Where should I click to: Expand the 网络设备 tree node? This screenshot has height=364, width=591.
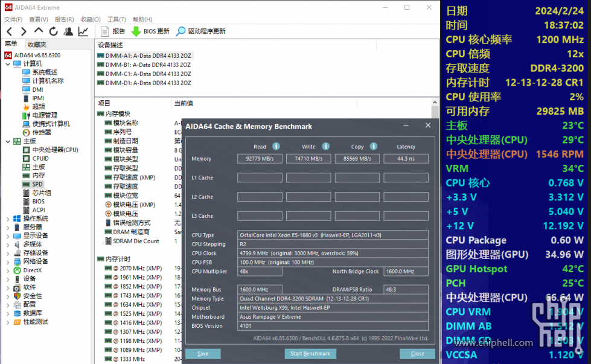click(x=8, y=261)
